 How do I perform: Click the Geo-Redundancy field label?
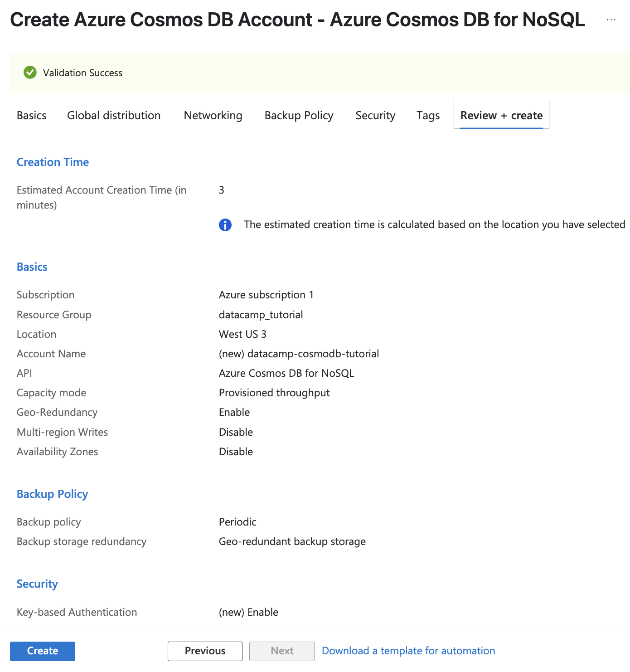[57, 413]
